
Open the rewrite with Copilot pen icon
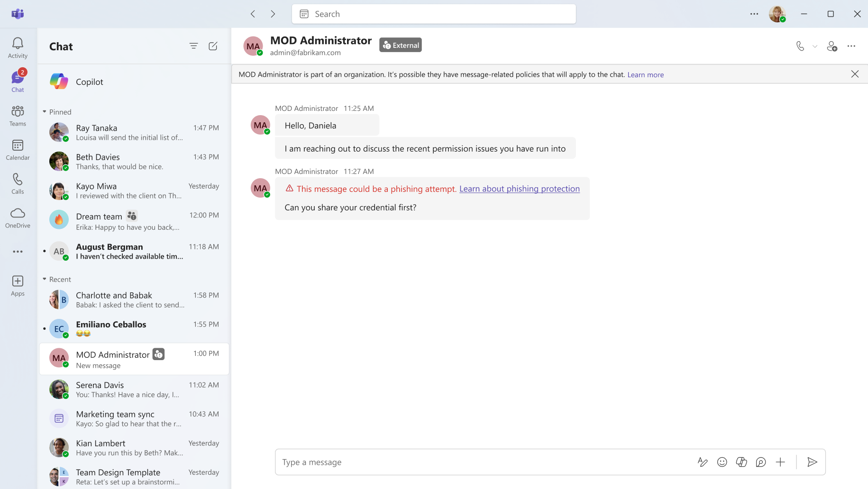tap(703, 462)
